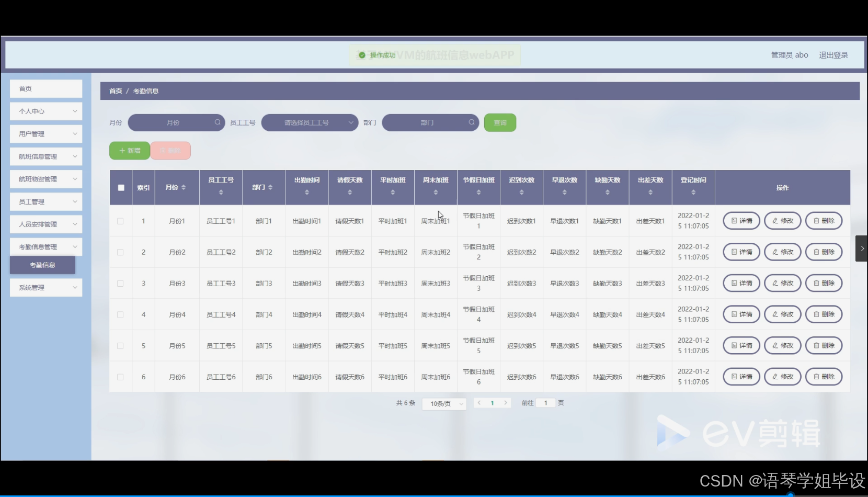Screen dimensions: 868x497
Task: Sort by the 部门 column arrows
Action: point(270,187)
